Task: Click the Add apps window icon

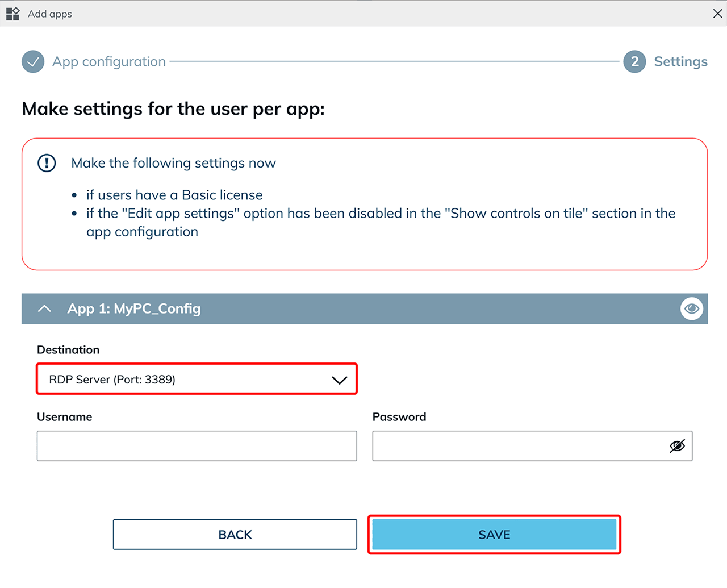Action: [13, 14]
